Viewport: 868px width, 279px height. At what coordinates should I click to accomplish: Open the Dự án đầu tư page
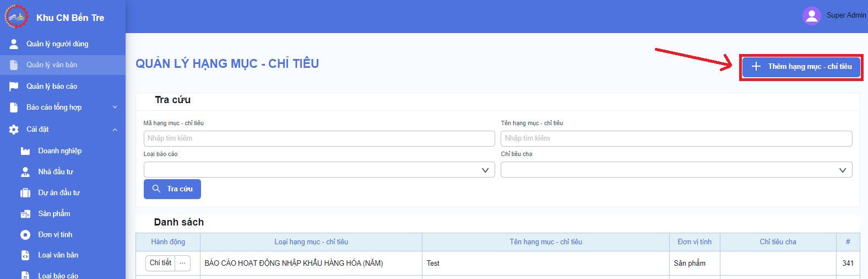[x=63, y=193]
